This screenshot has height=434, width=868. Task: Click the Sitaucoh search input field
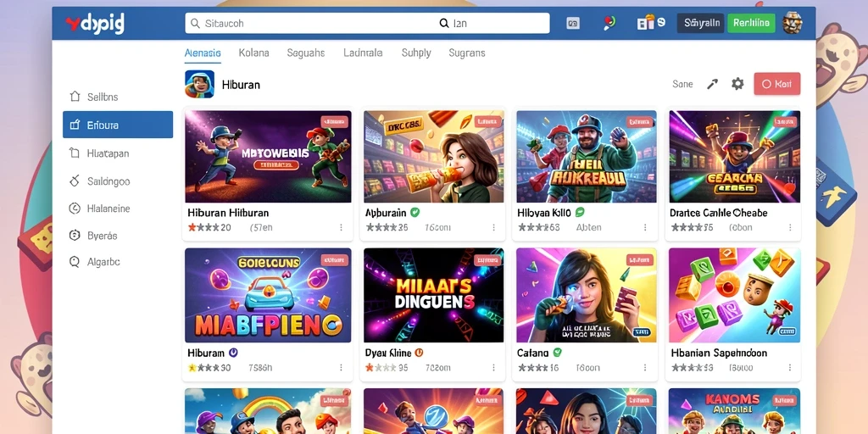pyautogui.click(x=367, y=23)
